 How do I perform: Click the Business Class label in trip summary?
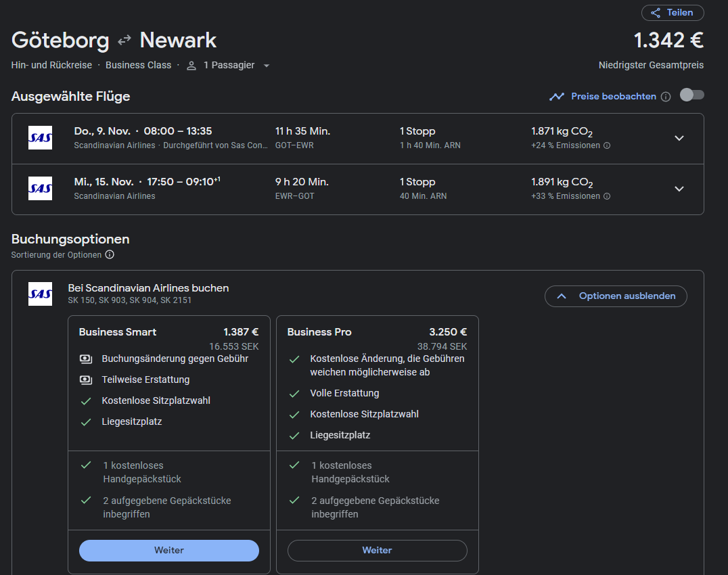point(139,66)
